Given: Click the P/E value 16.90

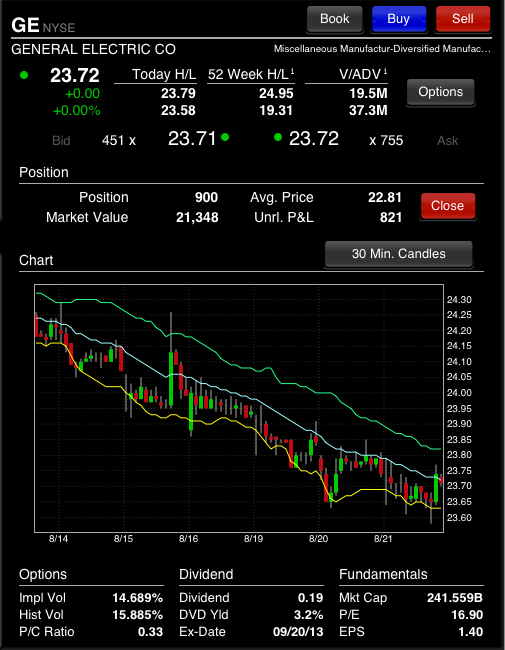Looking at the screenshot, I should [x=467, y=615].
